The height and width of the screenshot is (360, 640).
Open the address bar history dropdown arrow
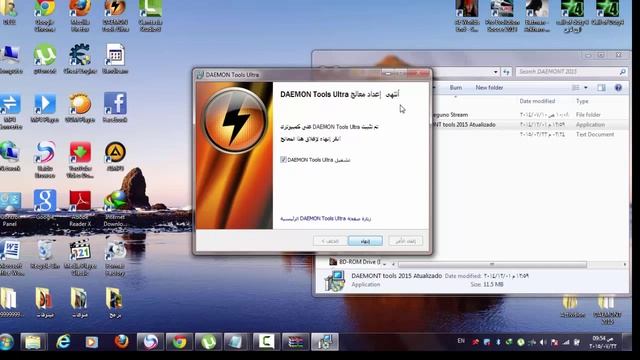coord(496,72)
